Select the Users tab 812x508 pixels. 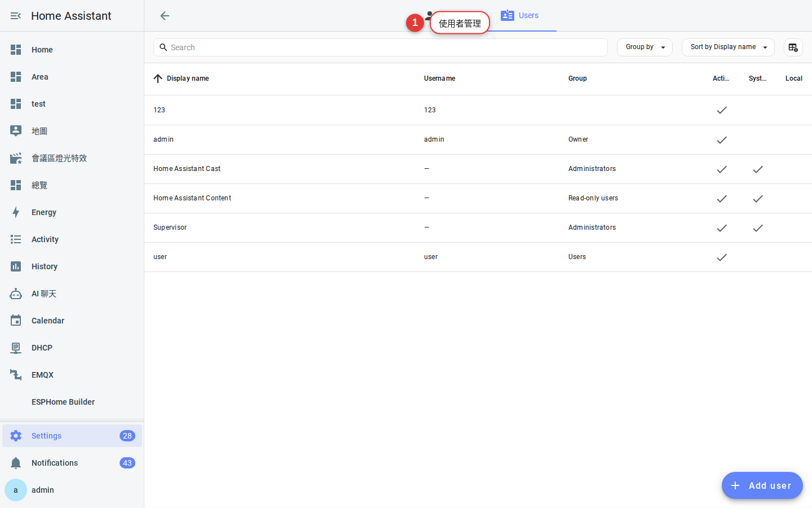(520, 15)
